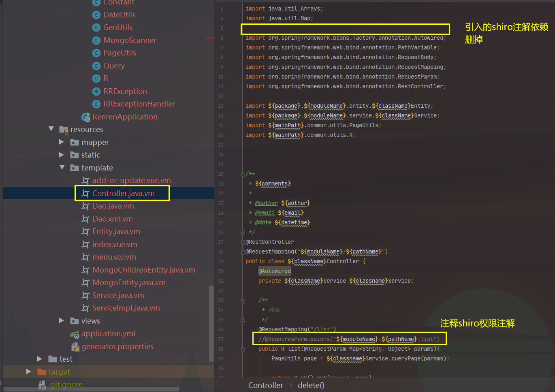Screen dimensions: 555x392
Task: Click the .gitignore file icon
Action: click(x=42, y=385)
